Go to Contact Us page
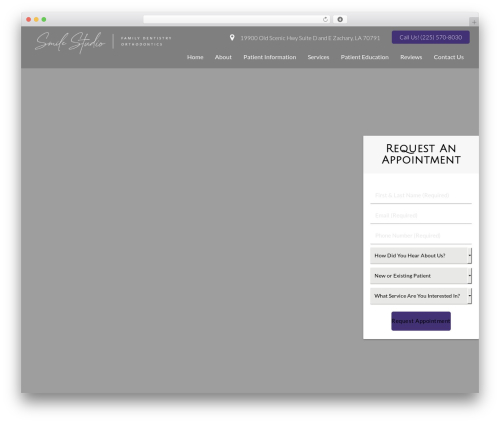Image resolution: width=500 pixels, height=423 pixels. (x=449, y=57)
